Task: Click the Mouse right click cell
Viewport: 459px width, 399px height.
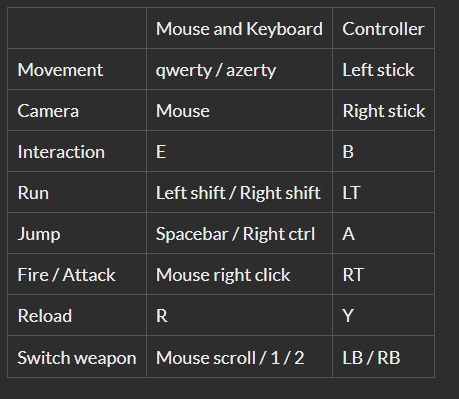Action: coord(239,275)
